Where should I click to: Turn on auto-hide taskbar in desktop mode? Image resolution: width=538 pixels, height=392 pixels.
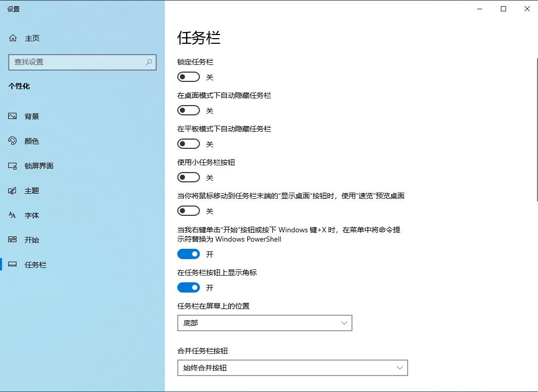(189, 110)
